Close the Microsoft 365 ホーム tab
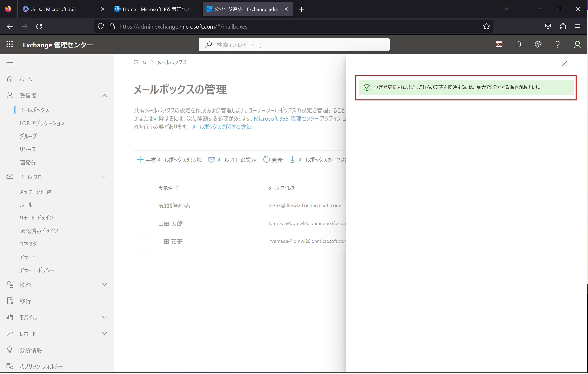Viewport: 588px width, 374px height. (103, 9)
